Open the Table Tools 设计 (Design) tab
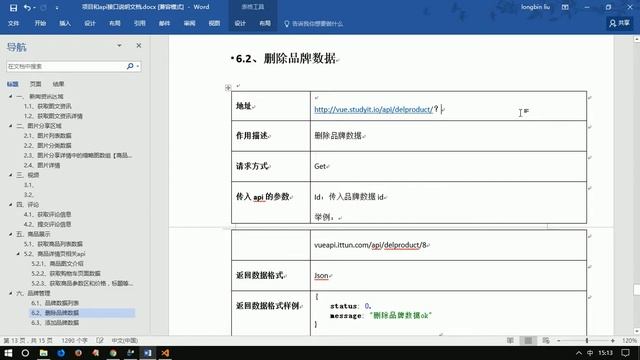 [x=240, y=23]
